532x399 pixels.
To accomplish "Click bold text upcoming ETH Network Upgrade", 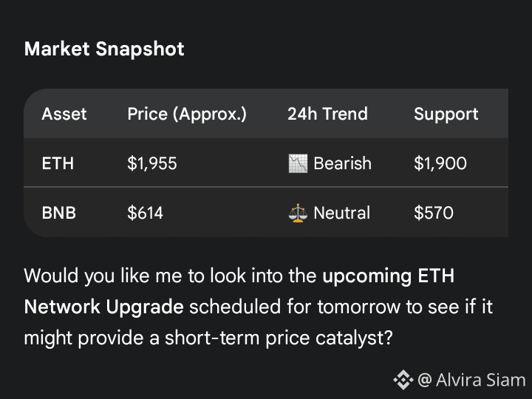I will (388, 276).
